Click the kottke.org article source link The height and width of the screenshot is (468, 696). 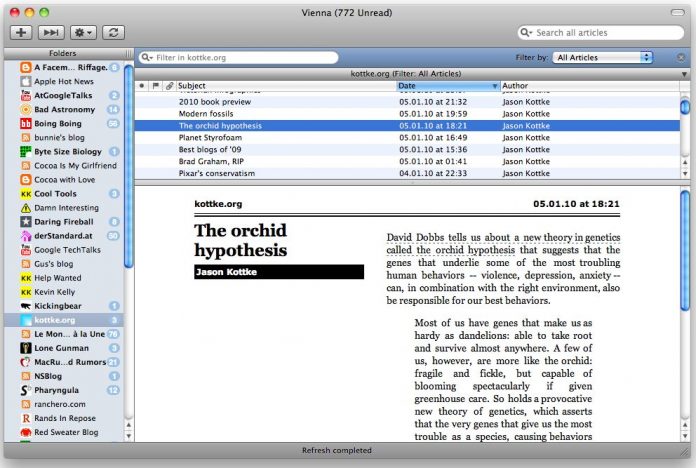click(218, 204)
